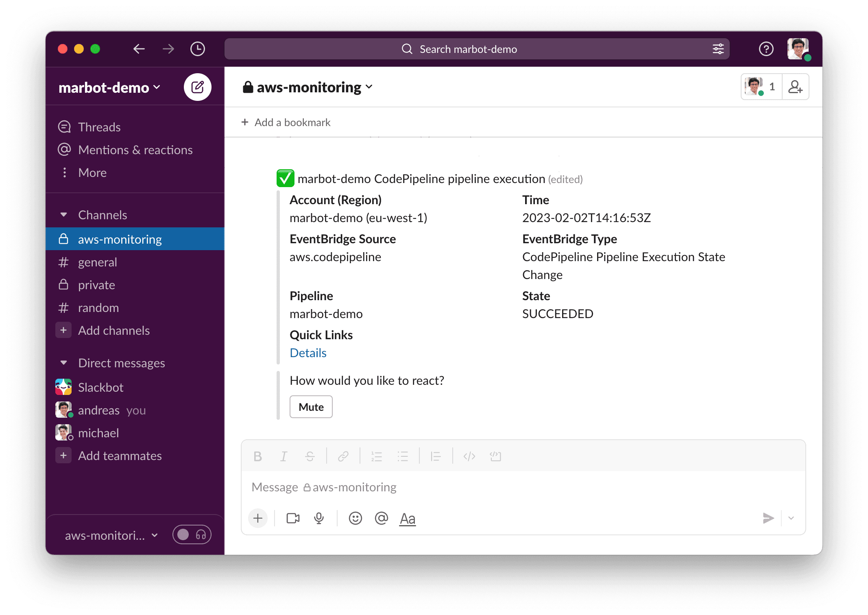868x615 pixels.
Task: Open huddle channel selector dropdown
Action: (111, 535)
